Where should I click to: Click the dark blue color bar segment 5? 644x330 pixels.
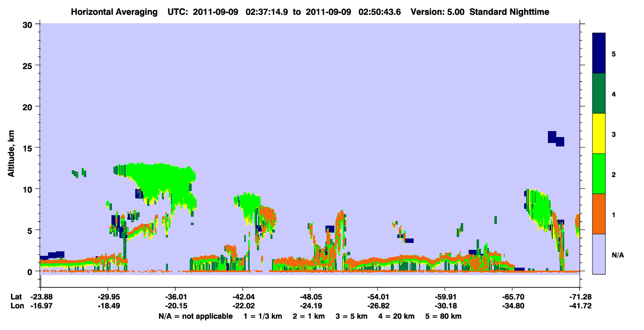[x=599, y=53]
